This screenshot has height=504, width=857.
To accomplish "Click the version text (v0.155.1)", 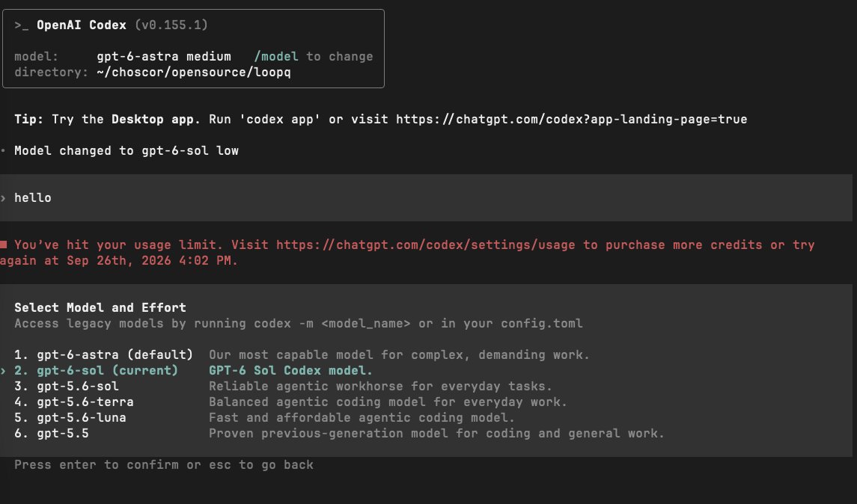I will (x=171, y=25).
